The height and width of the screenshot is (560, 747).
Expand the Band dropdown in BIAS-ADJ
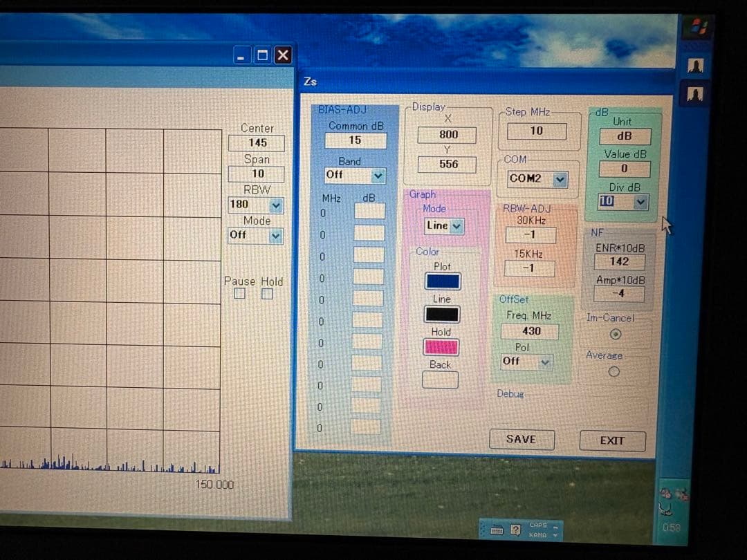click(x=378, y=175)
